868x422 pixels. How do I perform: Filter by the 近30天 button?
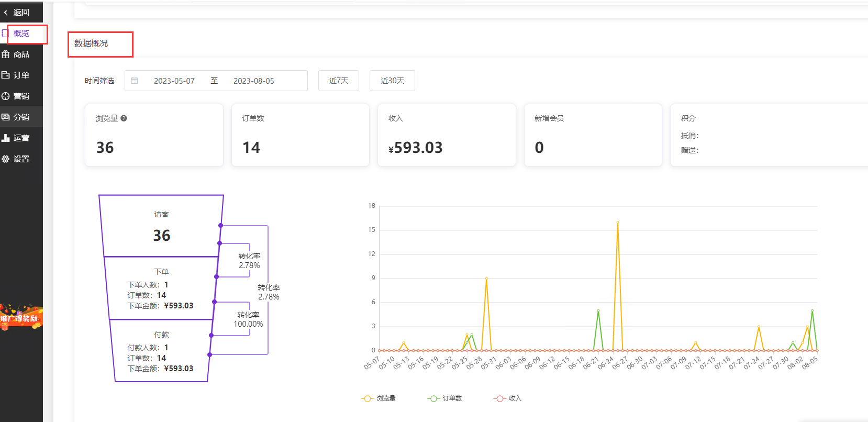tap(392, 81)
